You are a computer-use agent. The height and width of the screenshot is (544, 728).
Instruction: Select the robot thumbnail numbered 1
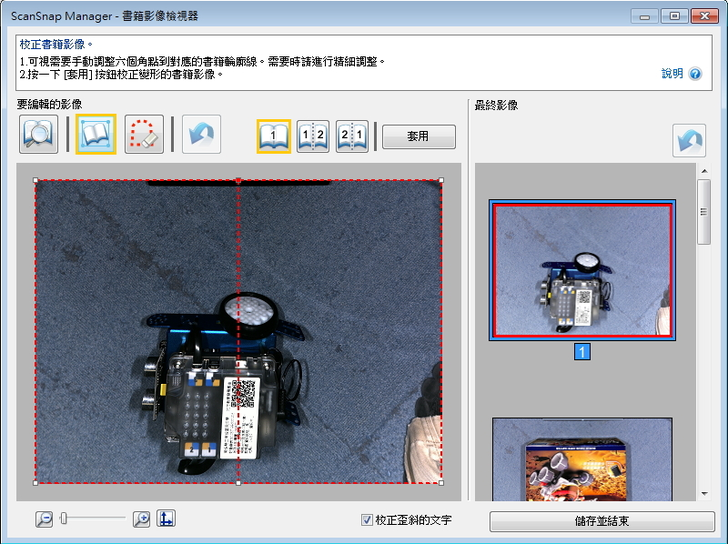582,270
